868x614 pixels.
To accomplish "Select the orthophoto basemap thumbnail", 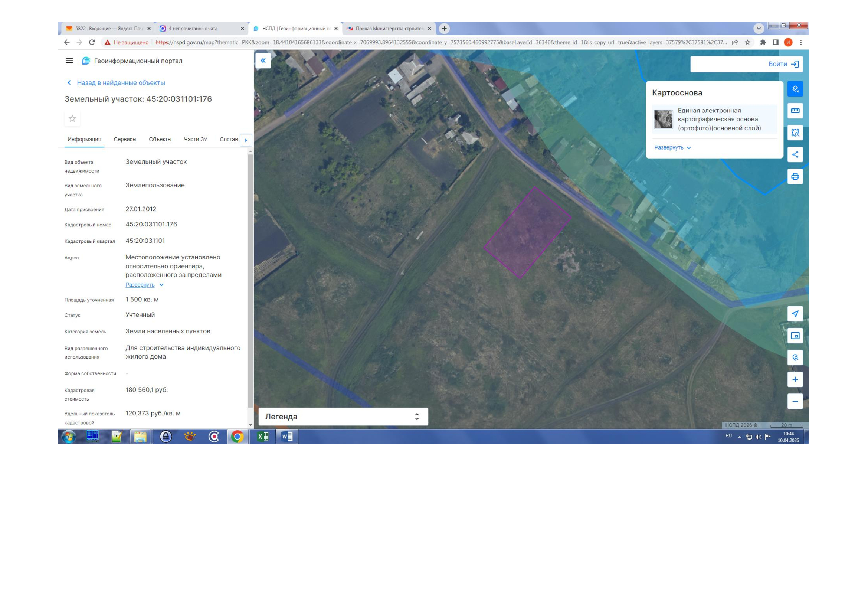I will tap(663, 119).
